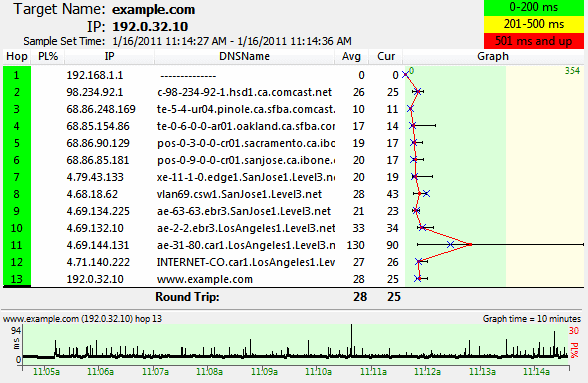
Task: Sort by the PL% column header
Action: 48,56
